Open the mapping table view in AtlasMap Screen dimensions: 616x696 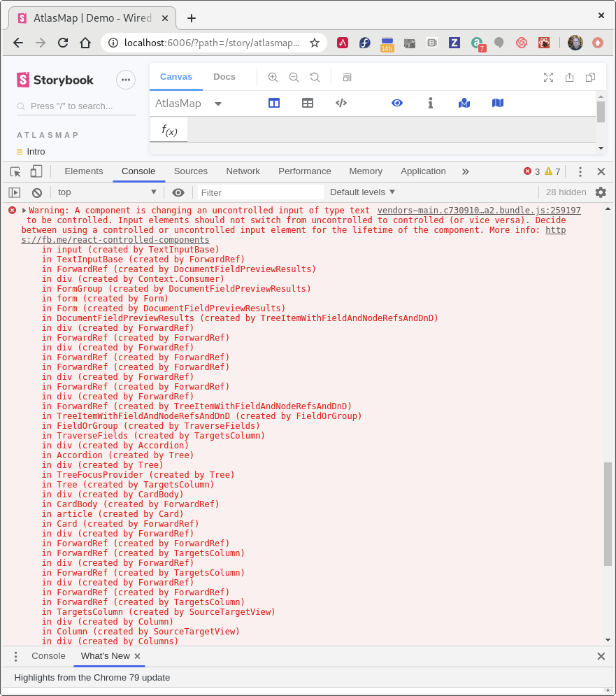point(307,102)
